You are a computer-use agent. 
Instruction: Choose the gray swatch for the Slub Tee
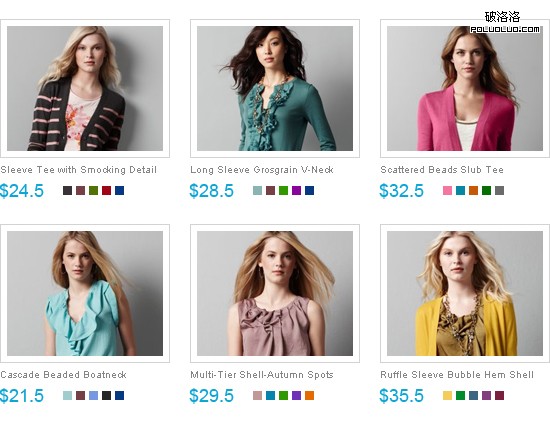click(x=499, y=191)
